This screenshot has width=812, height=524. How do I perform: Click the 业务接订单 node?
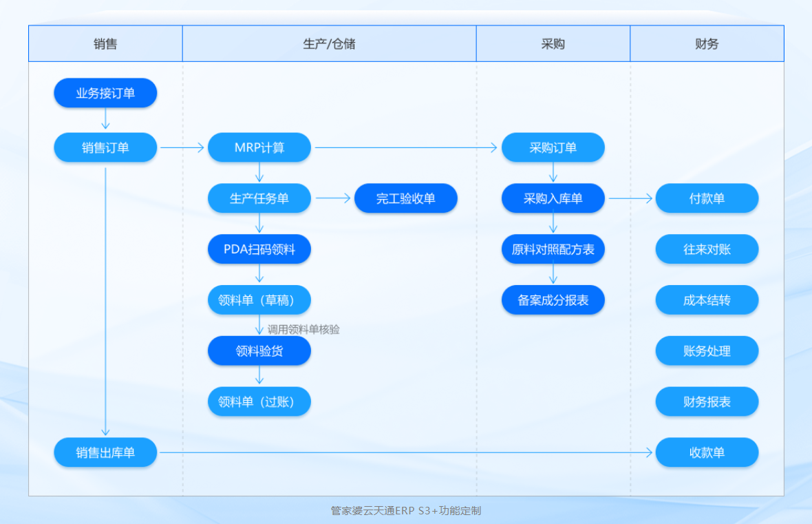click(105, 93)
